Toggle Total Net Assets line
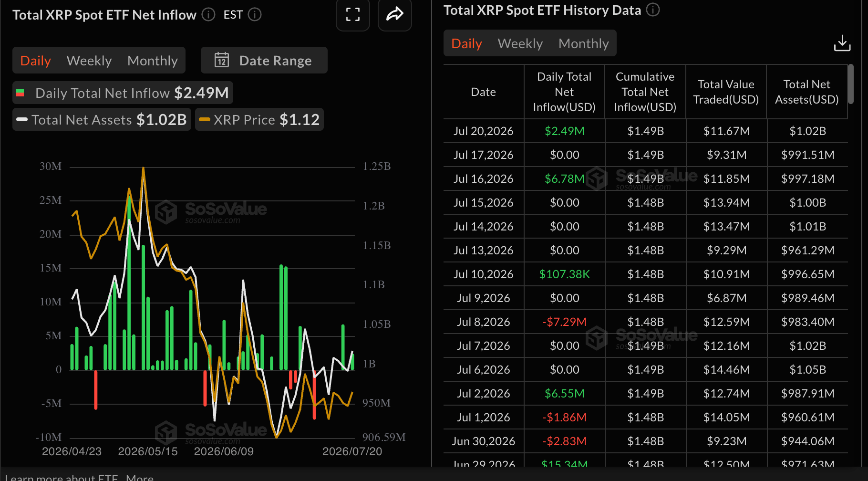The width and height of the screenshot is (868, 481). 102,119
